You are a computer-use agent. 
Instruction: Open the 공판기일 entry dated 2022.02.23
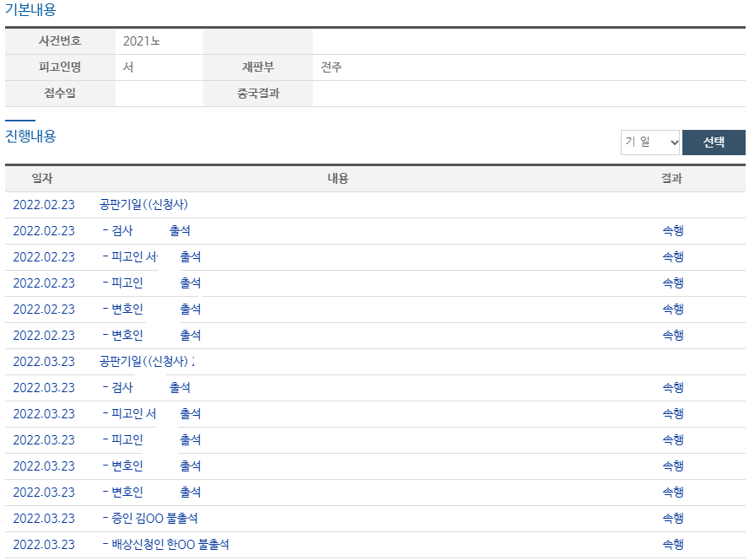pyautogui.click(x=143, y=205)
